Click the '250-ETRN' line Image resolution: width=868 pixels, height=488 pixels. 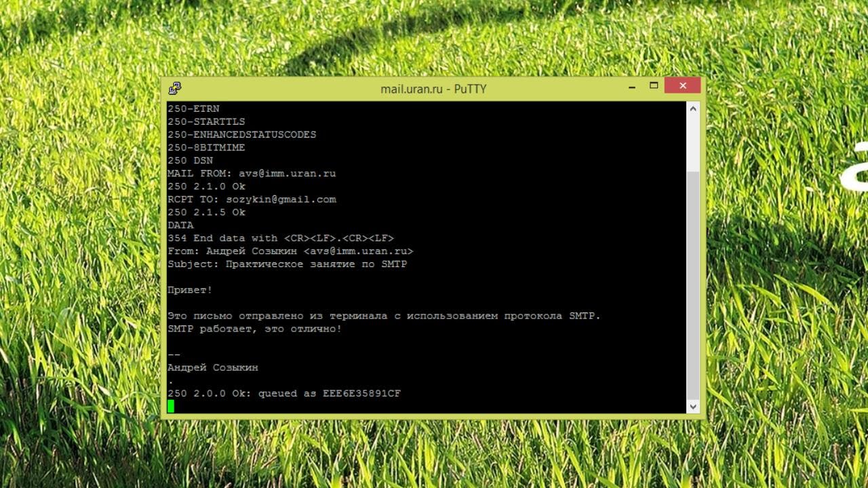[x=193, y=108]
